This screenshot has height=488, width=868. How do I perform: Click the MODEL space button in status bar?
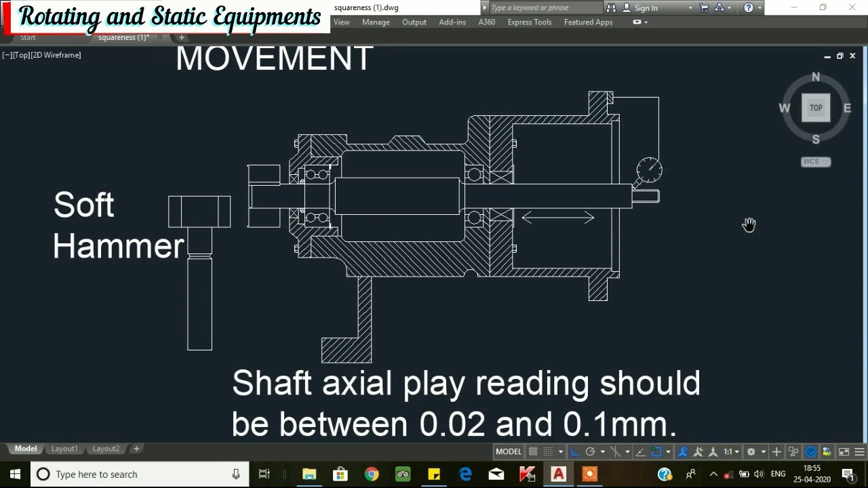pos(509,451)
